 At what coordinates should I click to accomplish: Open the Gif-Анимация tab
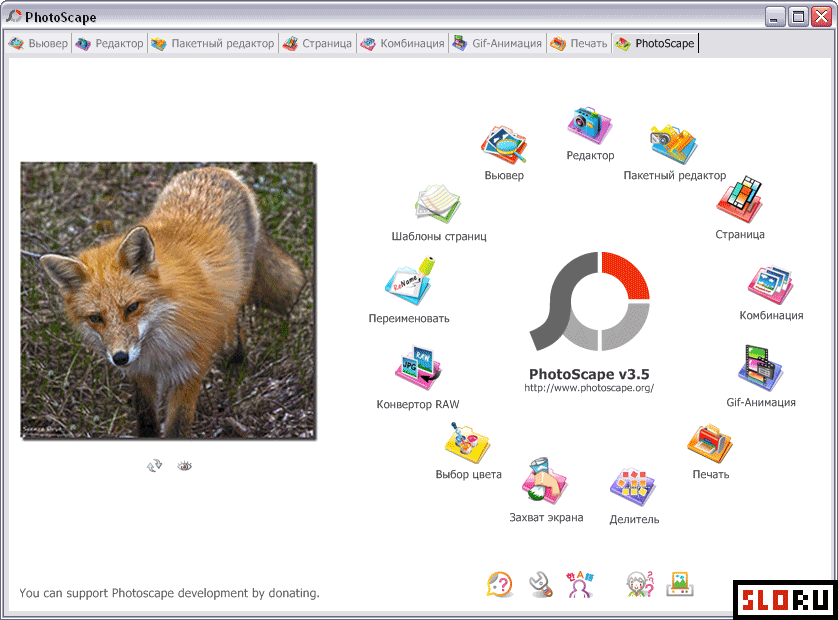(x=497, y=44)
